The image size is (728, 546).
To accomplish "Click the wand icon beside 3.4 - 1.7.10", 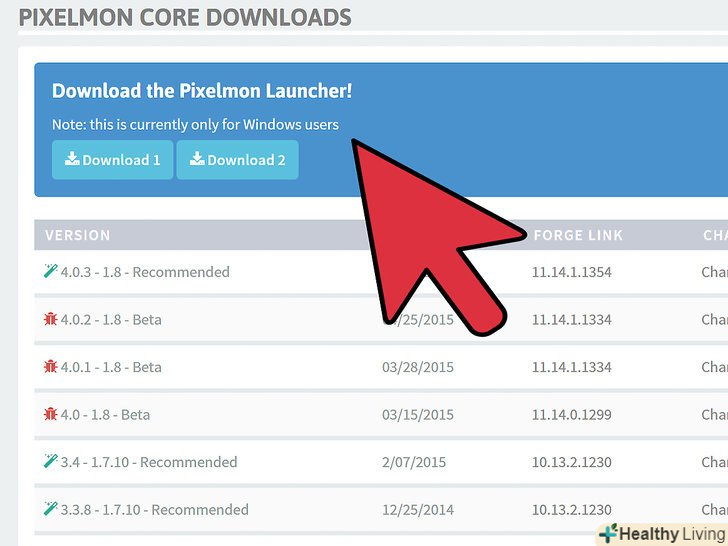I will coord(51,461).
